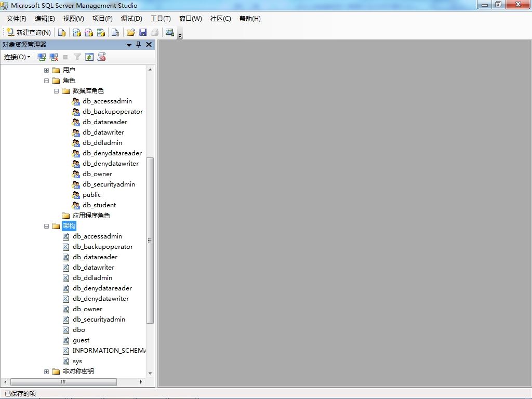This screenshot has width=532, height=399.
Task: Select the public database role
Action: coord(91,195)
